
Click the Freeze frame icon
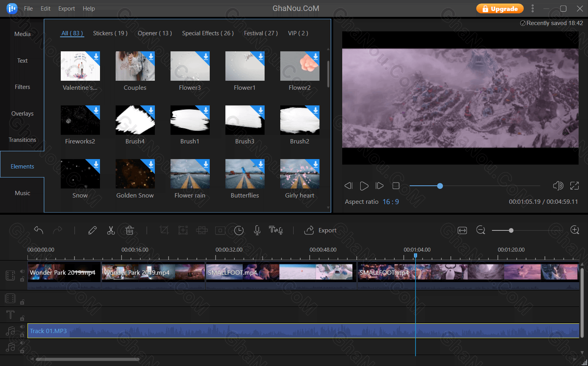(x=220, y=230)
